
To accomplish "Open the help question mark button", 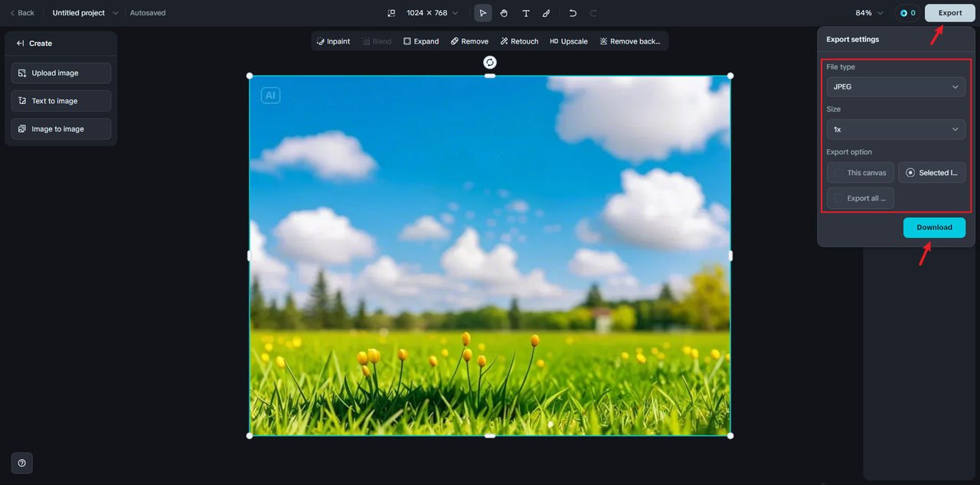I will 22,463.
